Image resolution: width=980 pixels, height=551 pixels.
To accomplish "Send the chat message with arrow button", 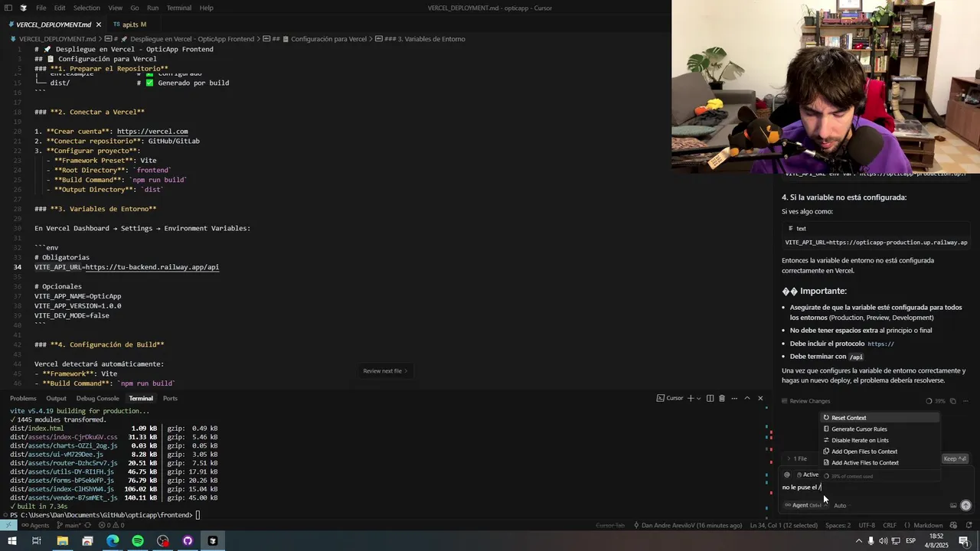I will pos(965,505).
